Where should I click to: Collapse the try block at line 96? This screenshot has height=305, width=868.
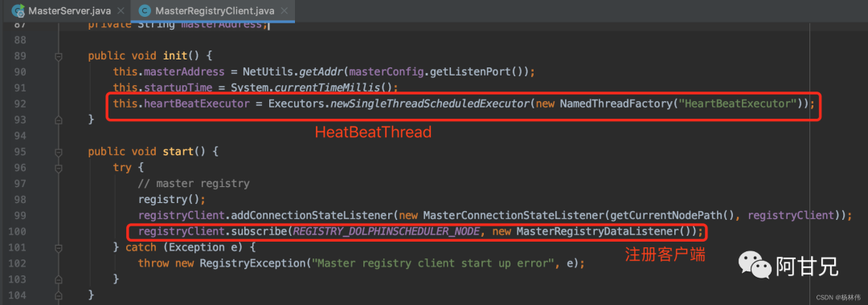click(59, 168)
